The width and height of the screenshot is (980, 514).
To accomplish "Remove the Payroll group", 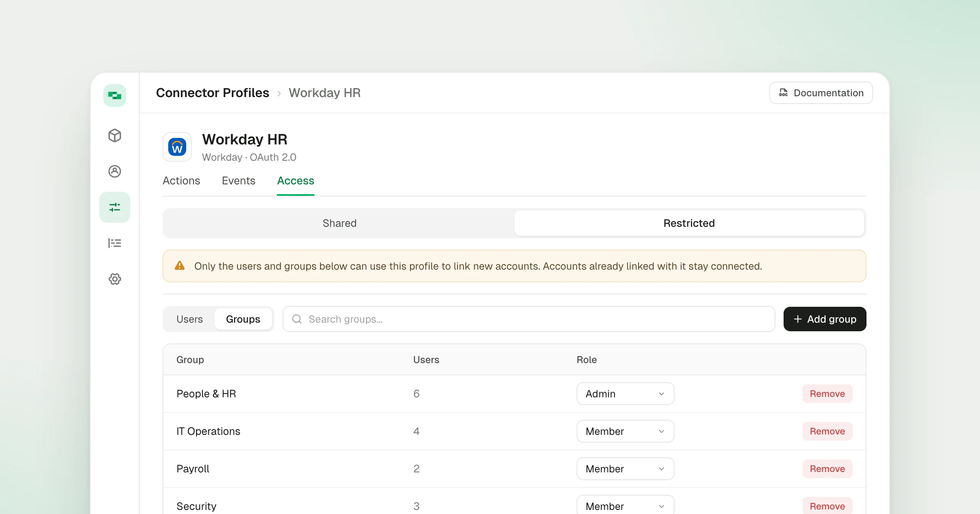I will click(x=827, y=469).
